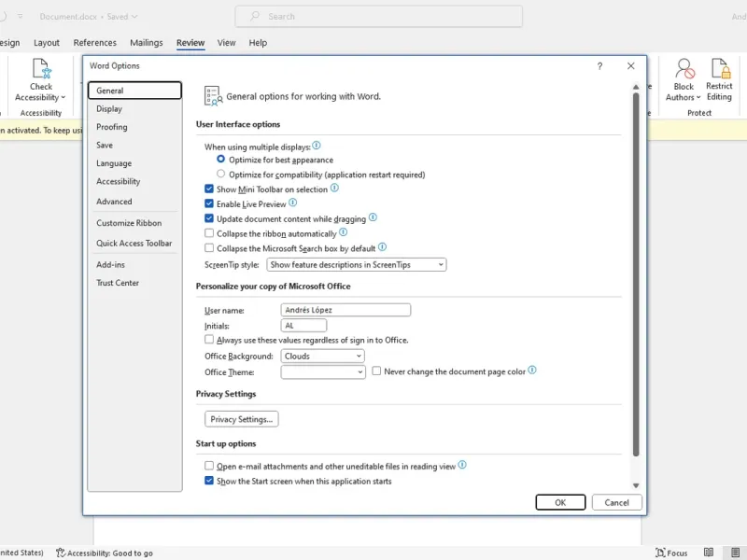Image resolution: width=747 pixels, height=560 pixels.
Task: Expand Block Authors dropdown arrow
Action: coord(698,97)
